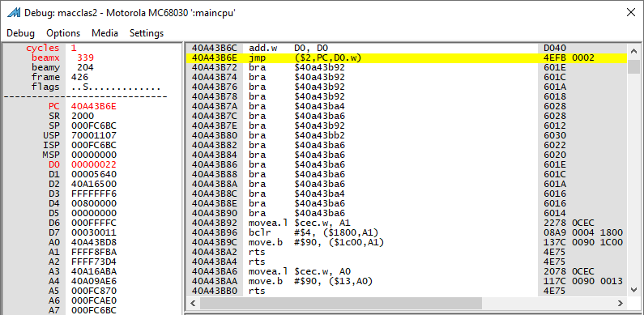Open the Settings menu
644x315 pixels.
click(147, 33)
